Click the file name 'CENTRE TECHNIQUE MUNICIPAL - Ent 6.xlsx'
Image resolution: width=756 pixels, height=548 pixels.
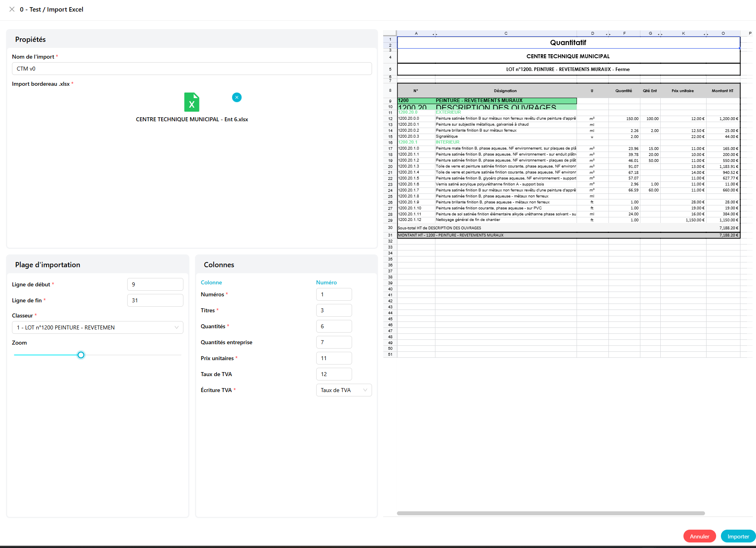[x=192, y=119]
